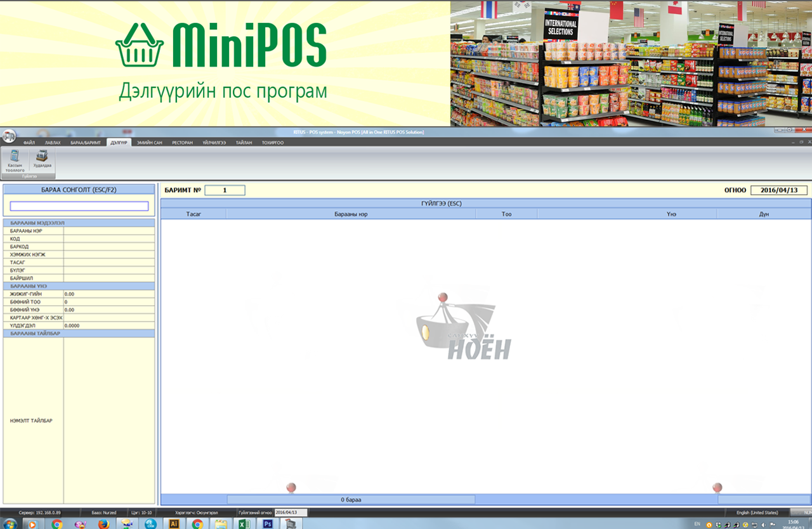Click the БӨӨНИЙ ҮНЭ wholesale price label
812x529 pixels.
point(25,310)
